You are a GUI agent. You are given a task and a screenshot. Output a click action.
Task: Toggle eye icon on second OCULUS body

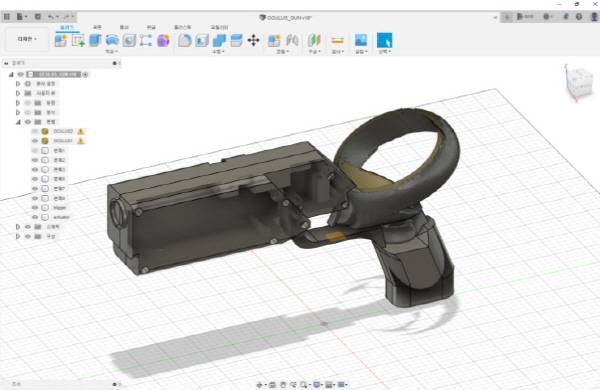click(x=35, y=141)
